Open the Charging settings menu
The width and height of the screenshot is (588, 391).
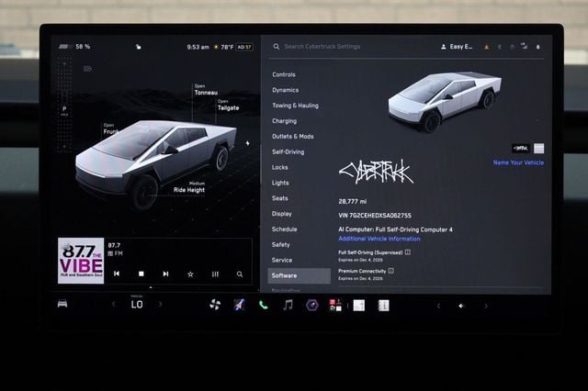coord(284,121)
